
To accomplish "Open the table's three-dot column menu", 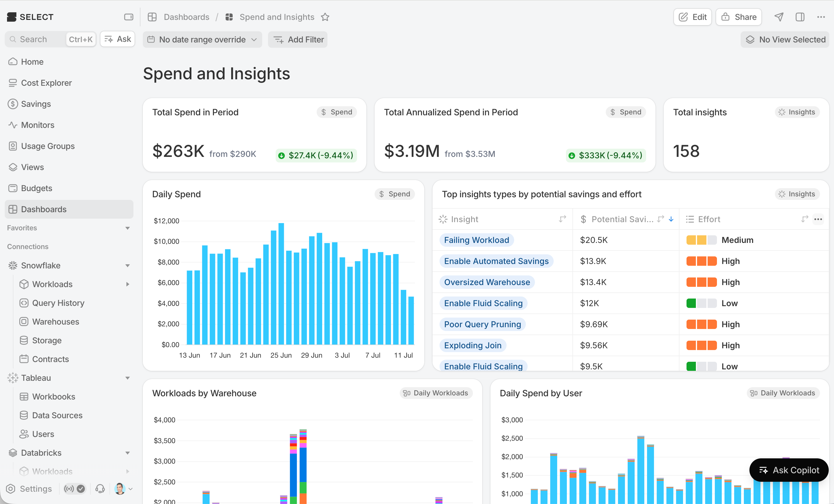I will click(x=818, y=219).
